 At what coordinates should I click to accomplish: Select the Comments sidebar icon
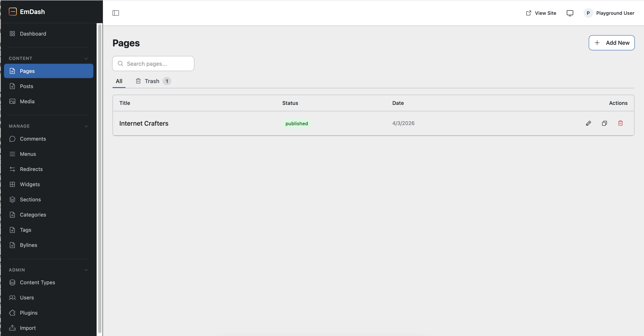[13, 139]
